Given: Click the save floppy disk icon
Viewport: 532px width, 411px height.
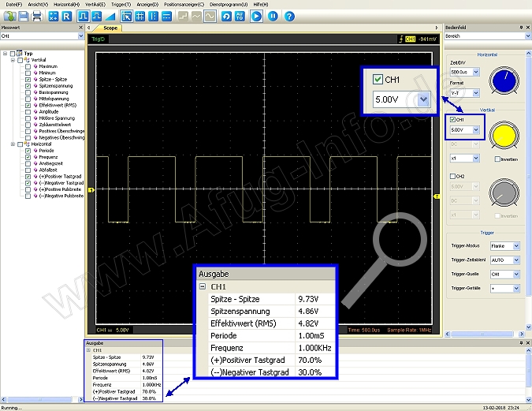Looking at the screenshot, I should [x=24, y=16].
